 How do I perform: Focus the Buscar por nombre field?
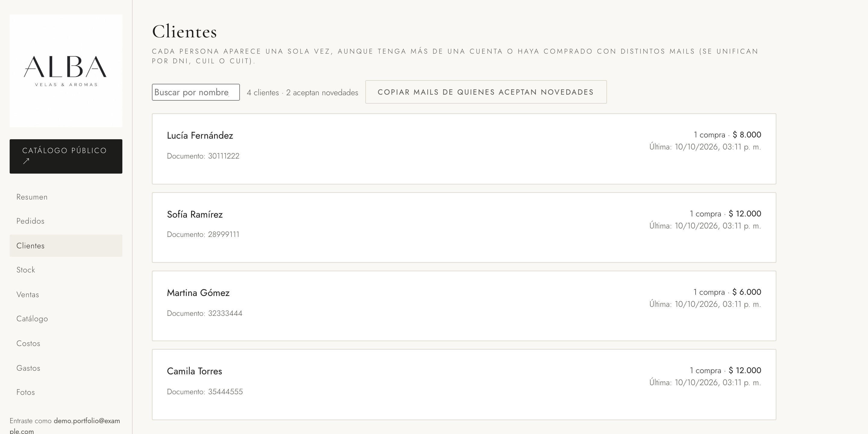click(x=196, y=92)
